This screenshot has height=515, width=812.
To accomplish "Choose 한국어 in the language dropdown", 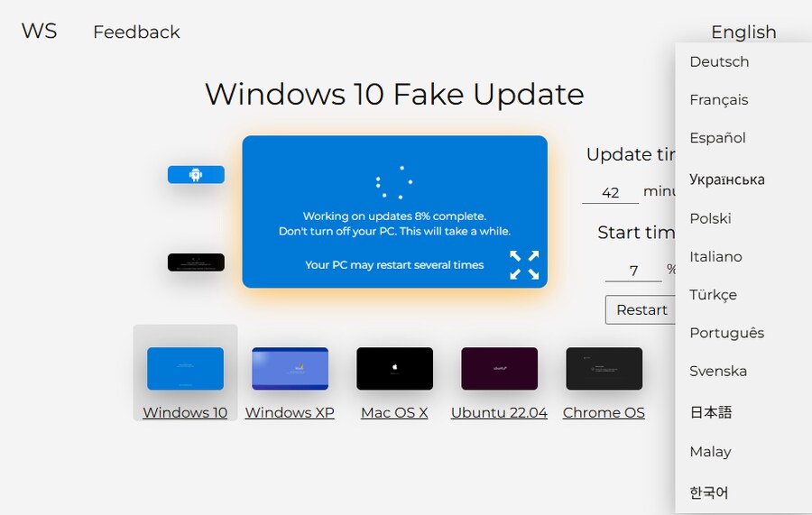I will [x=708, y=492].
